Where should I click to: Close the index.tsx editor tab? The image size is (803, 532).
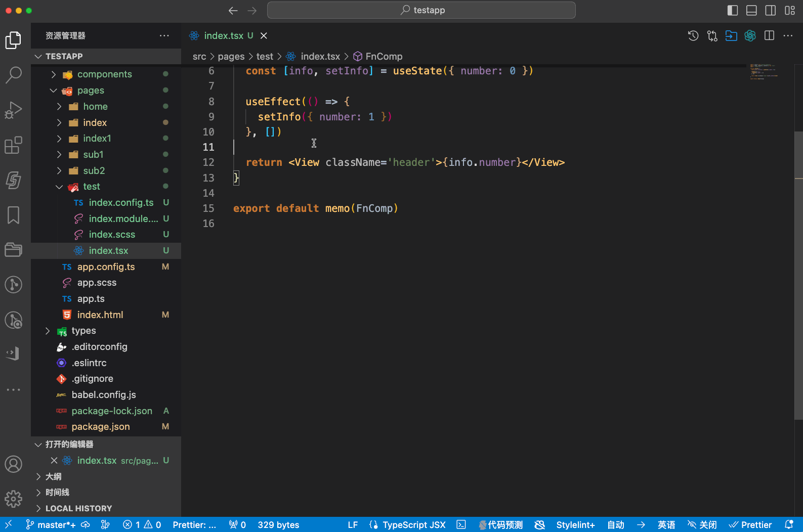coord(264,36)
